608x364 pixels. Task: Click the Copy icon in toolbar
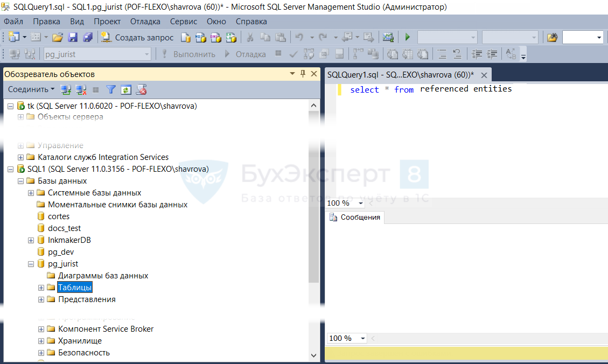point(265,37)
